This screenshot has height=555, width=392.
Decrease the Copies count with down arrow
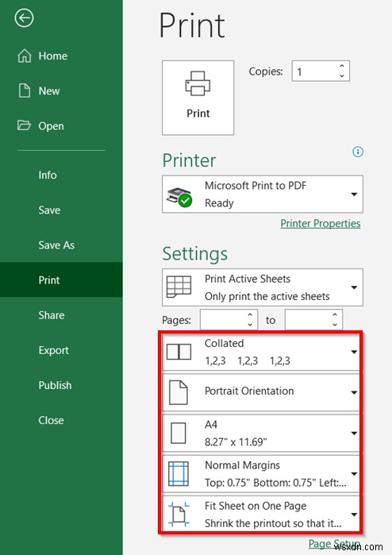point(342,75)
